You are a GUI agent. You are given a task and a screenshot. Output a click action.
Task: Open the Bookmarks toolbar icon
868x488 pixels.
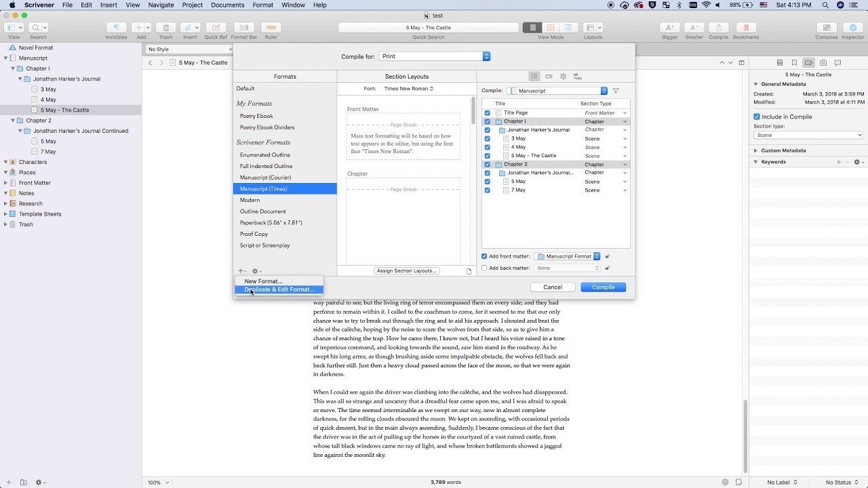click(746, 28)
